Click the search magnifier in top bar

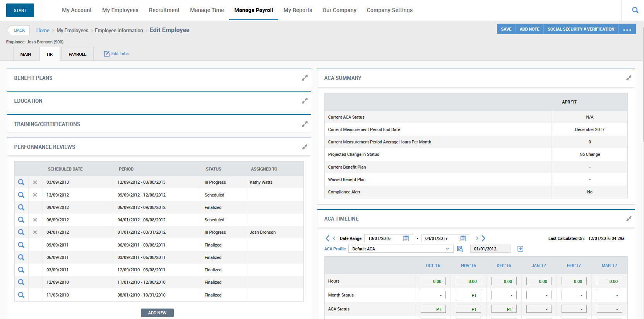coord(635,10)
